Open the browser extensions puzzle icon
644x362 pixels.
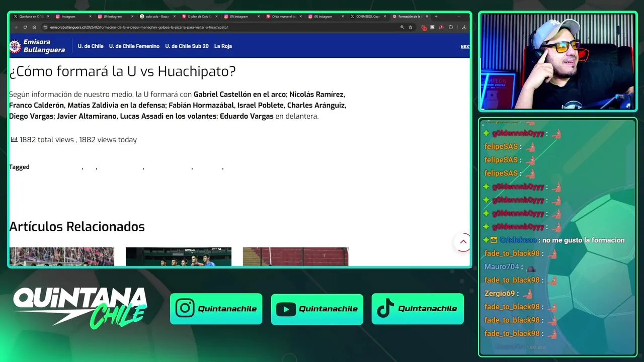coord(451,27)
